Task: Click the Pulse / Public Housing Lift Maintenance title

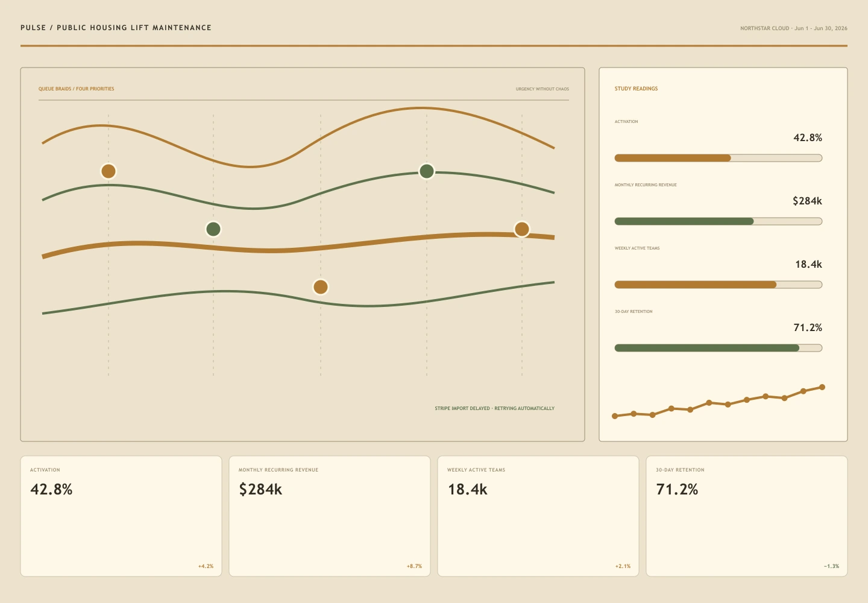Action: [x=116, y=28]
